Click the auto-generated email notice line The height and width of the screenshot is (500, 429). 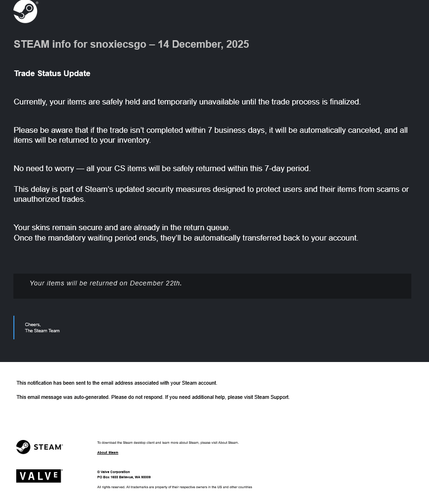pos(153,397)
